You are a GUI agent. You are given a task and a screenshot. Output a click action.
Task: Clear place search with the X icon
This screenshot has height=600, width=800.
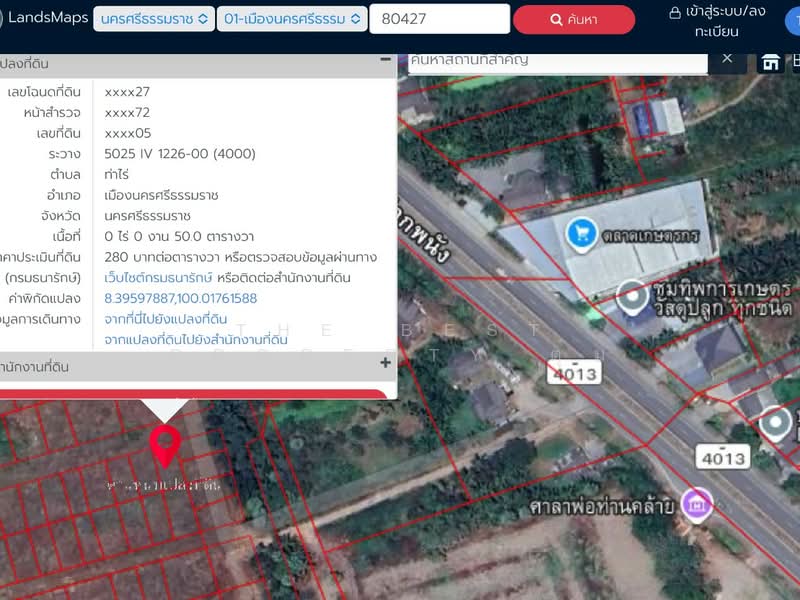tap(728, 60)
